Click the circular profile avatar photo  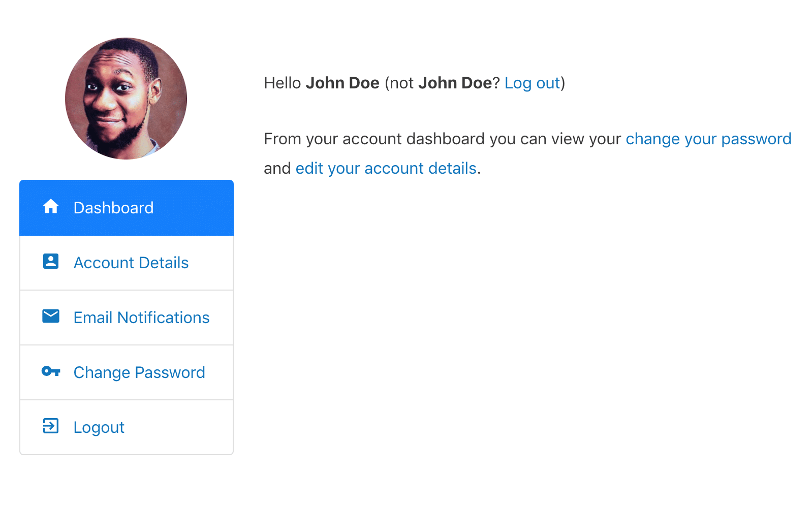pyautogui.click(x=126, y=99)
